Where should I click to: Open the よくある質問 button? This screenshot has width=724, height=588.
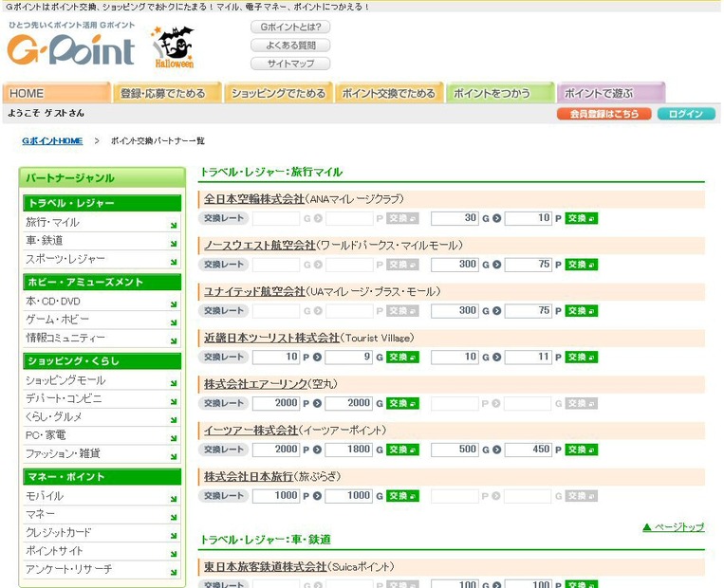click(290, 46)
